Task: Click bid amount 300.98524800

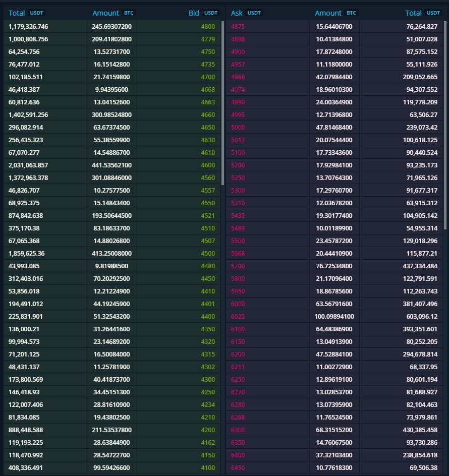Action: [x=111, y=115]
